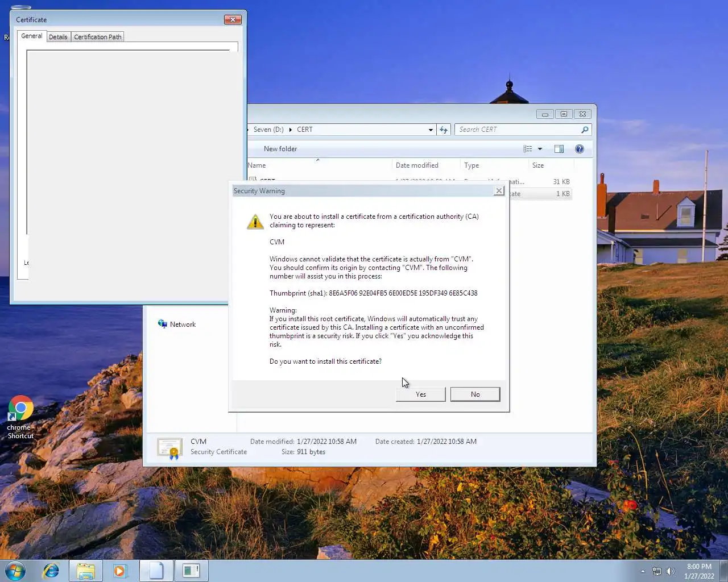The height and width of the screenshot is (582, 728).
Task: Refresh the Explorer address bar
Action: point(444,130)
